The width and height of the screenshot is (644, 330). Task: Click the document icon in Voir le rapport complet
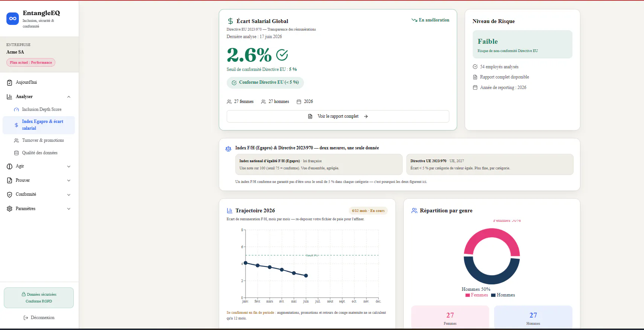[310, 117]
